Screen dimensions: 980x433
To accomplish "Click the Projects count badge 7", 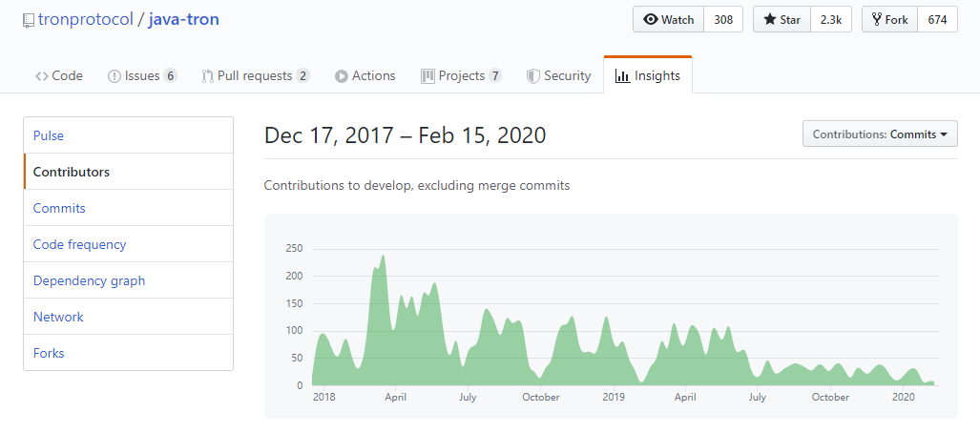I will (495, 76).
